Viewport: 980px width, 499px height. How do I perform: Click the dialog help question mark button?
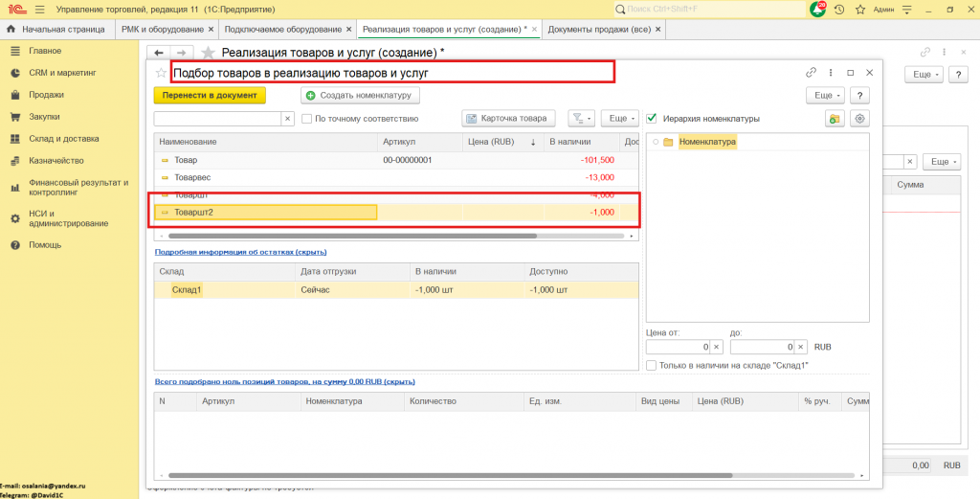coord(859,96)
